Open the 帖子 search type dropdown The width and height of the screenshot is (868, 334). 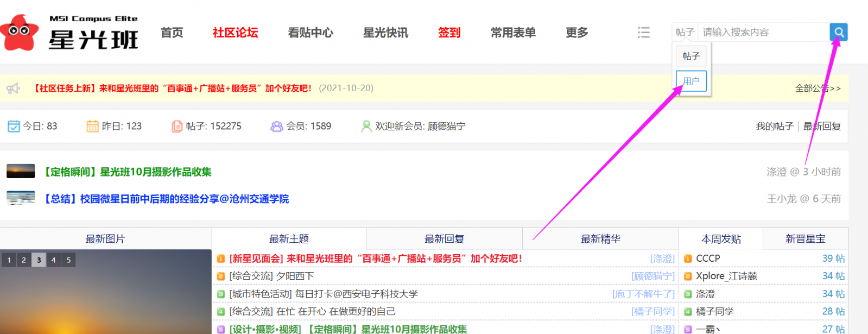[685, 32]
